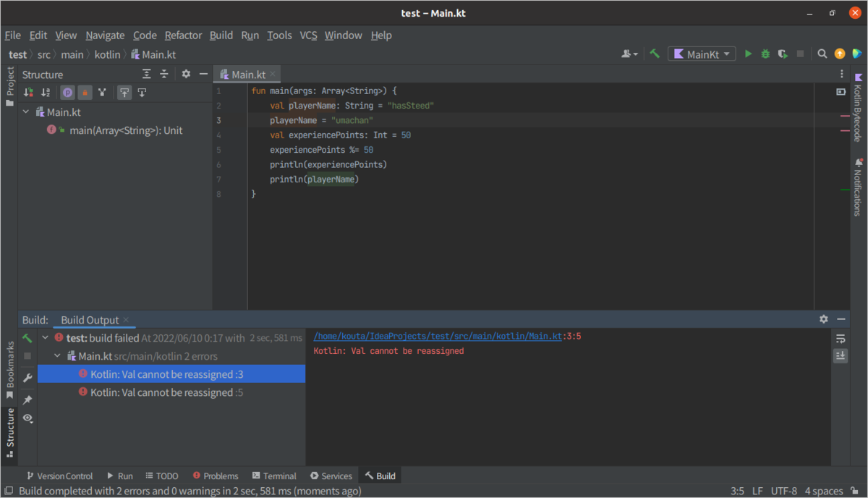Screen dimensions: 868x498
Task: Collapse the Main.kt node in Structure tree
Action: point(27,112)
